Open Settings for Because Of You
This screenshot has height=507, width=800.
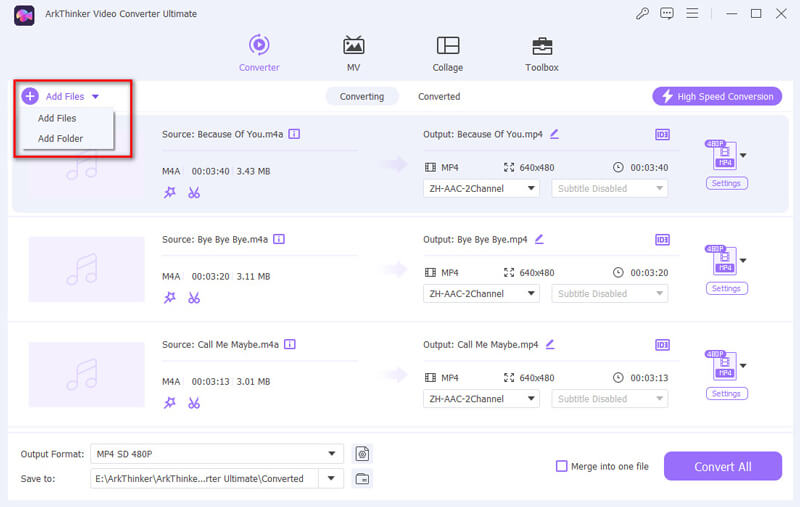tap(727, 183)
